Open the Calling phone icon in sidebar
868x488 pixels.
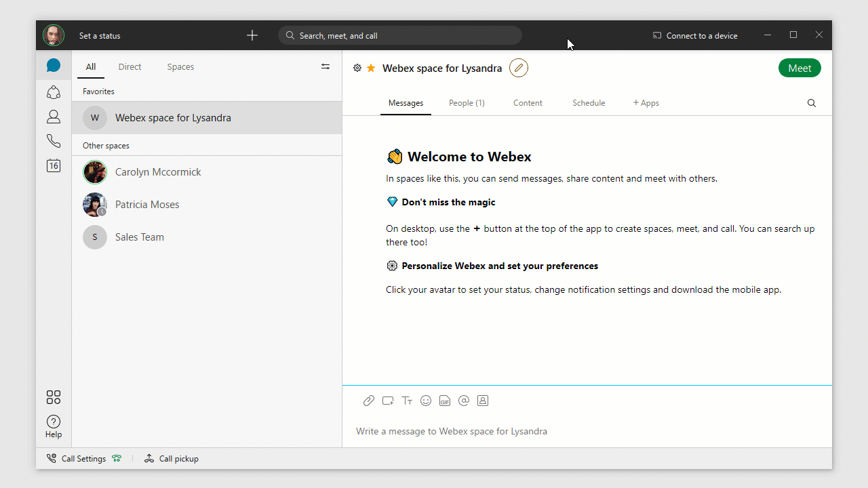point(54,141)
